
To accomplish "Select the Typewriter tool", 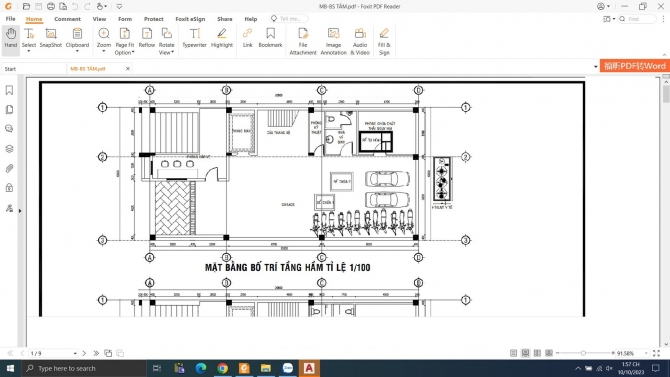I will point(194,38).
